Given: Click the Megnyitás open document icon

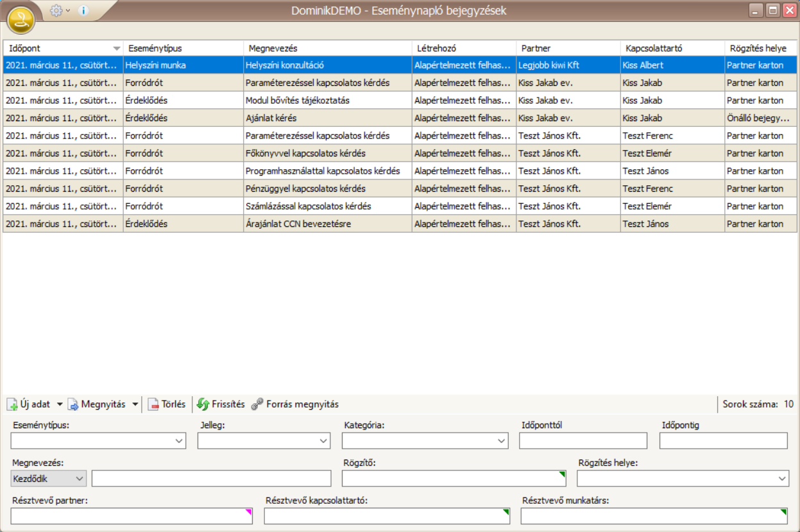Looking at the screenshot, I should [x=73, y=404].
